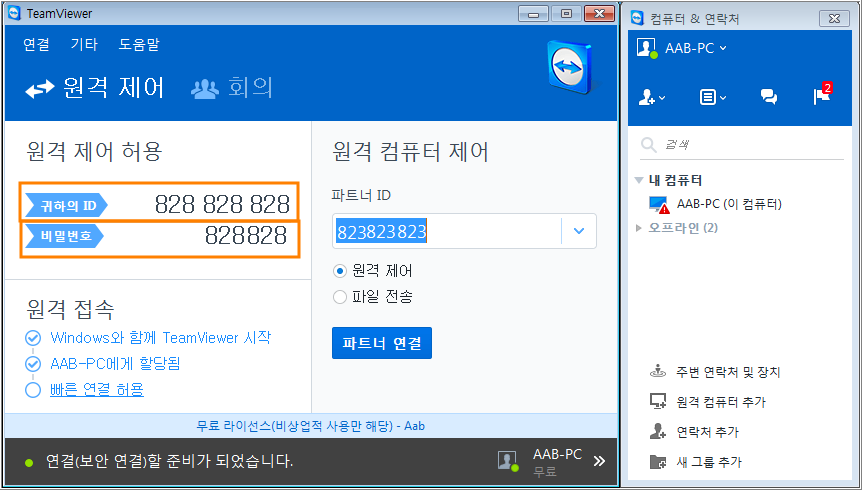
Task: Open AAB-PC account dropdown in contacts window
Action: pyautogui.click(x=696, y=48)
